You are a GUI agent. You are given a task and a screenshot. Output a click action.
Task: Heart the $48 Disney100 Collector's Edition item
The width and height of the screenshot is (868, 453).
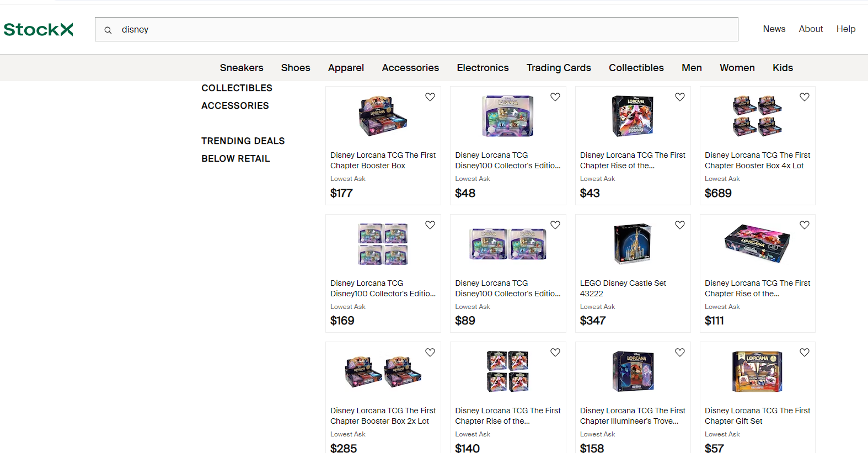555,97
